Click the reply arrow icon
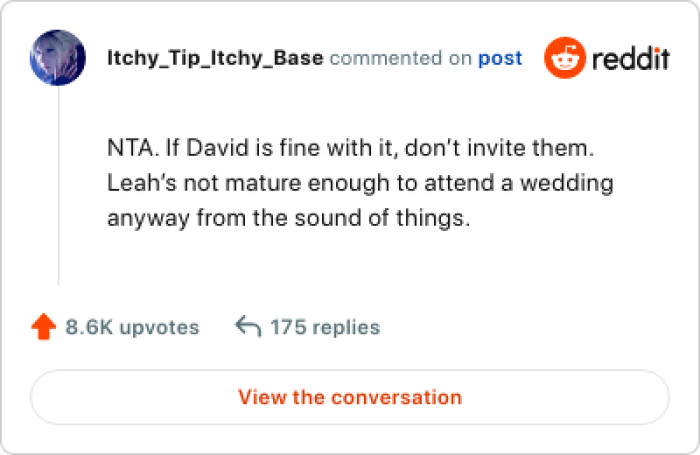Screen dimensions: 700x455 point(247,327)
